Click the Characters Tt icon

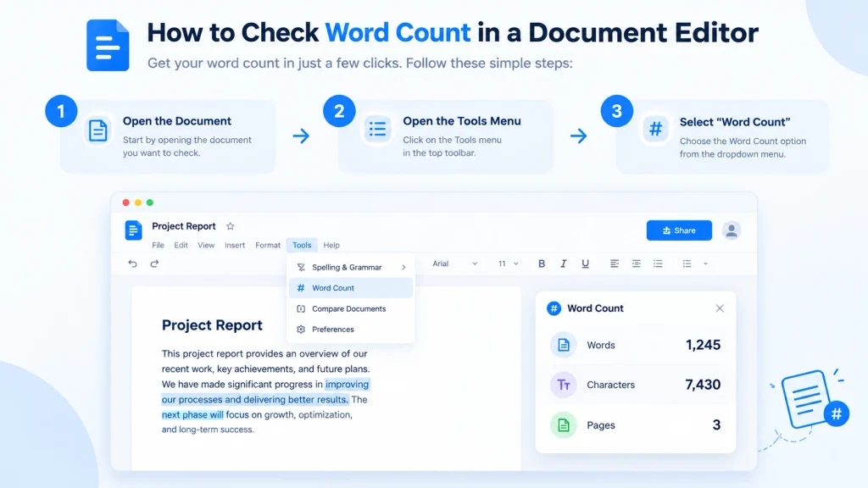click(x=564, y=385)
